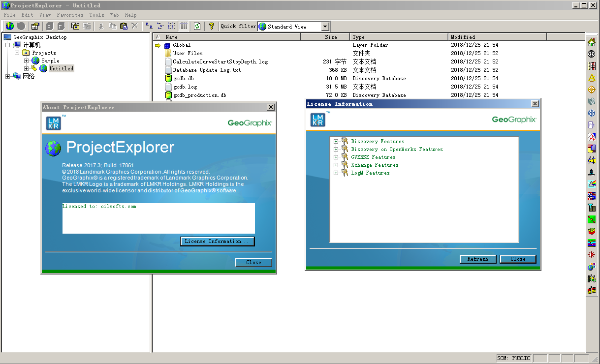Open the Favorites menu
Screen dimensions: 600x364
[70, 15]
